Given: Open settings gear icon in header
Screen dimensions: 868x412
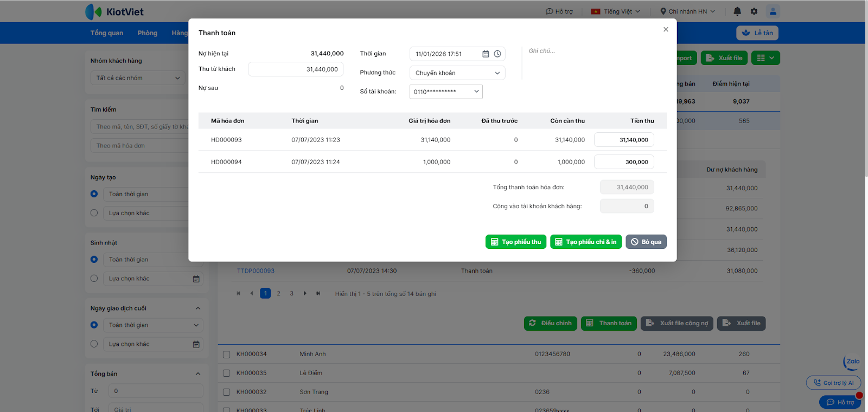Looking at the screenshot, I should coord(754,11).
